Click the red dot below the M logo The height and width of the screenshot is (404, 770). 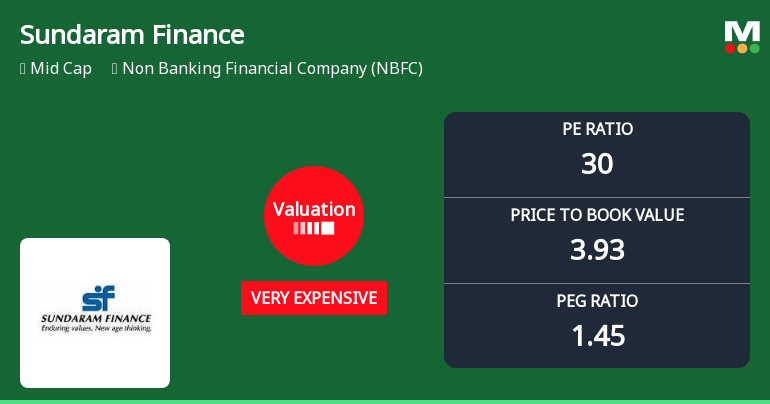coord(731,48)
